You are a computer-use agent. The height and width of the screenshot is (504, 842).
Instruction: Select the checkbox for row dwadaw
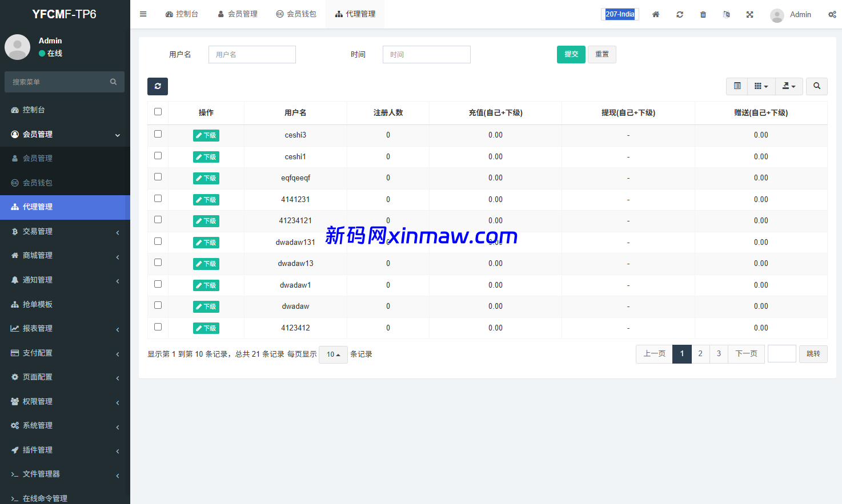click(x=158, y=305)
